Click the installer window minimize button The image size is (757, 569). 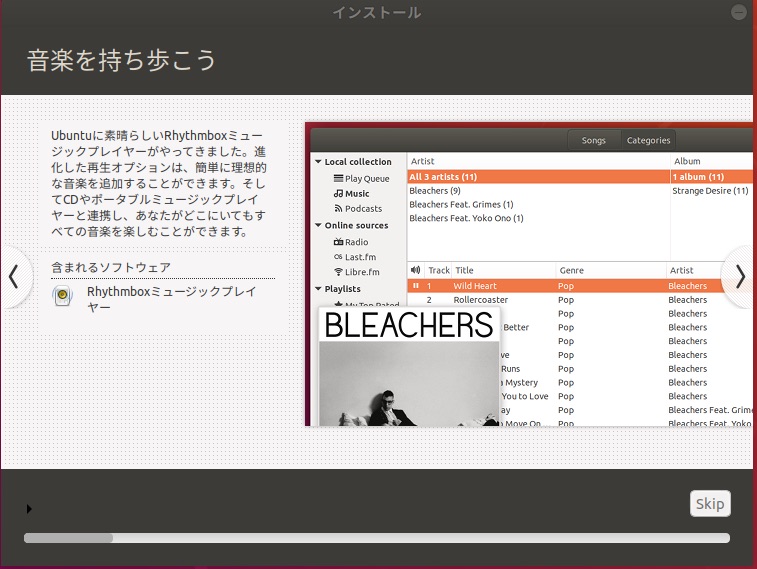(x=739, y=12)
